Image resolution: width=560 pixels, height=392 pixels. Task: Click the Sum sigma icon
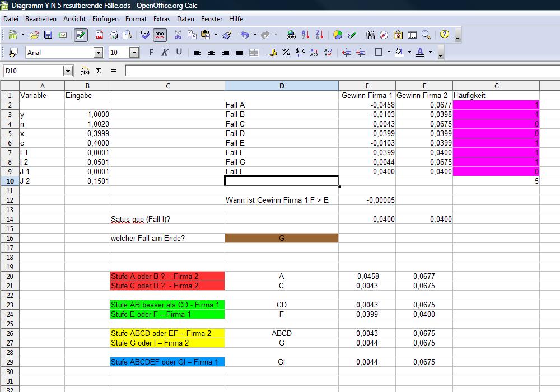(99, 71)
